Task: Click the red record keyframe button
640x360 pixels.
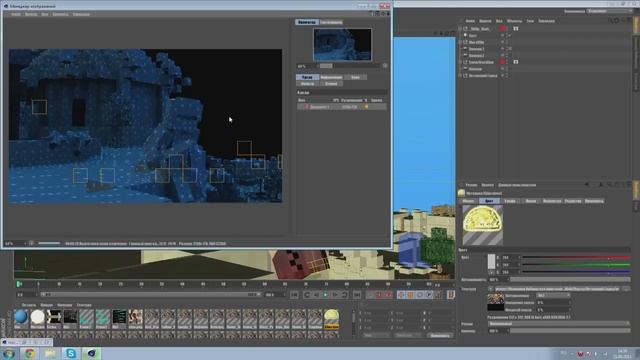Action: (378, 295)
